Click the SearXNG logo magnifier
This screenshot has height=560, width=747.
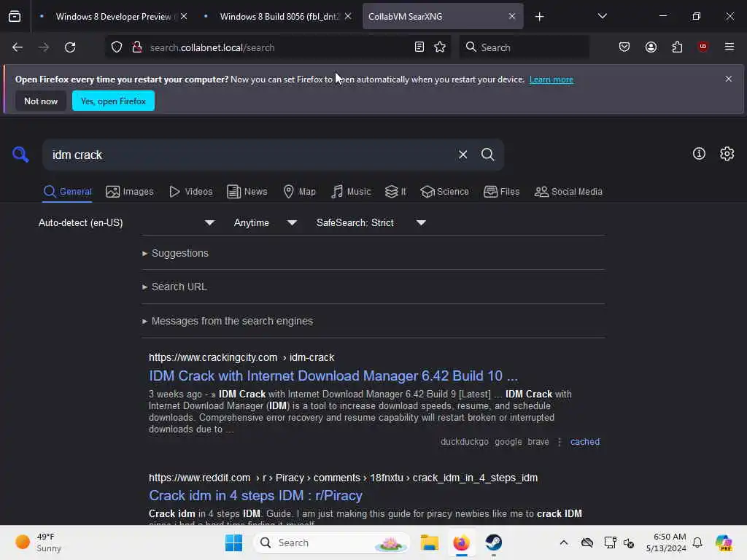(x=20, y=155)
